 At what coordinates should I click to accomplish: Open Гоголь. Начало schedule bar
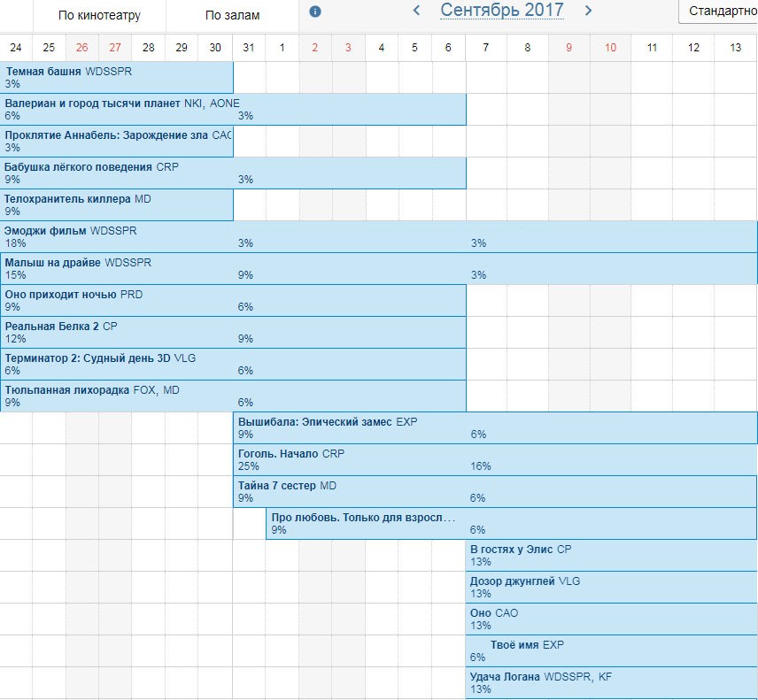tap(495, 460)
